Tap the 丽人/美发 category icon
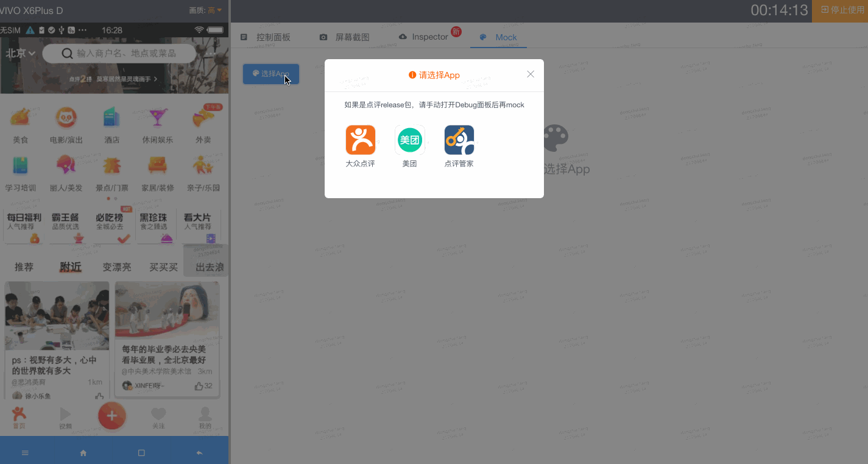Viewport: 868px width, 464px height. pyautogui.click(x=66, y=165)
